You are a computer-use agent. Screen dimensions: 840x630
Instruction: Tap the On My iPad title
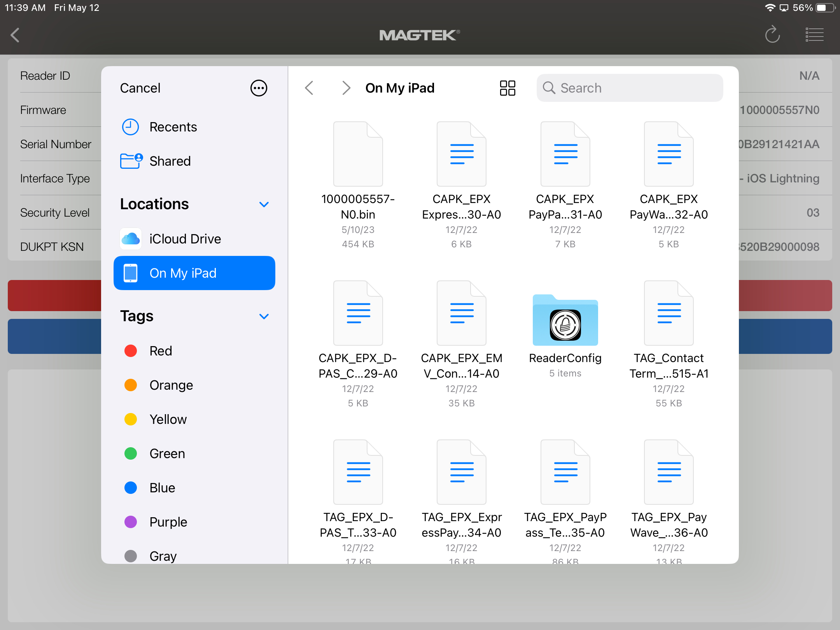pos(400,88)
